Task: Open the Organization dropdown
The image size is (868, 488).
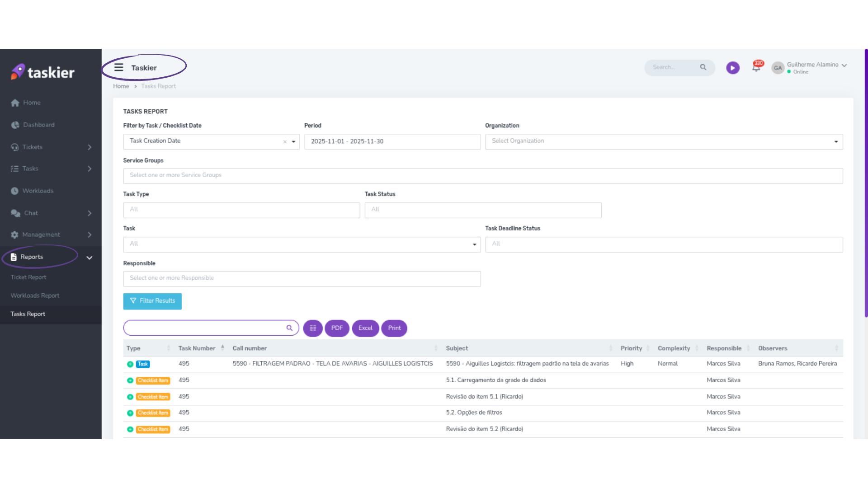Action: click(x=664, y=141)
